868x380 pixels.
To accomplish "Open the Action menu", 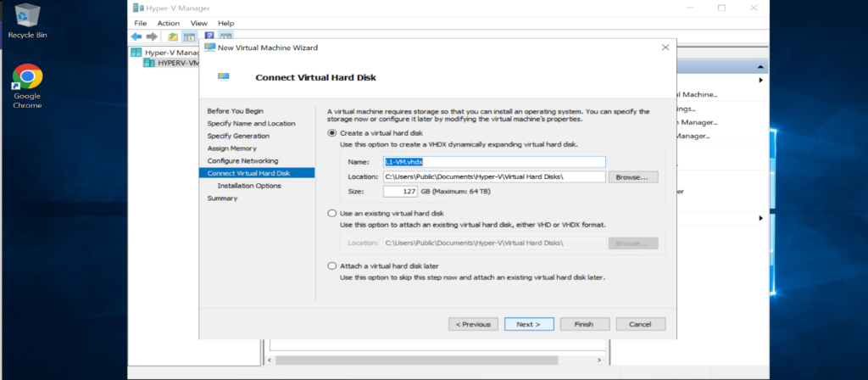I will click(169, 23).
